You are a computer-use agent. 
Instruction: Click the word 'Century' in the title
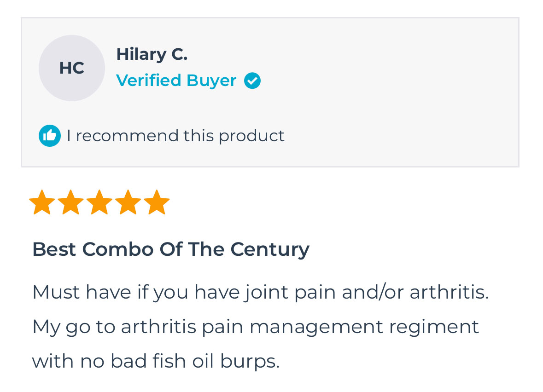(270, 249)
